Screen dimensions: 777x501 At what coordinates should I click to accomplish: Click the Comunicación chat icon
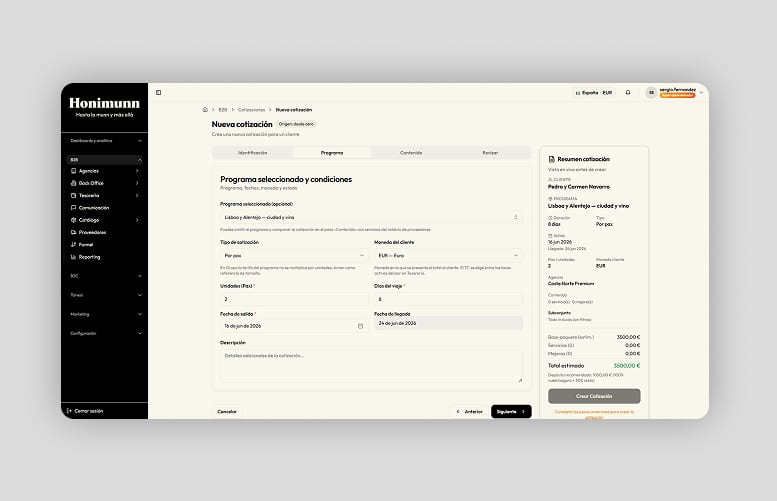point(73,208)
